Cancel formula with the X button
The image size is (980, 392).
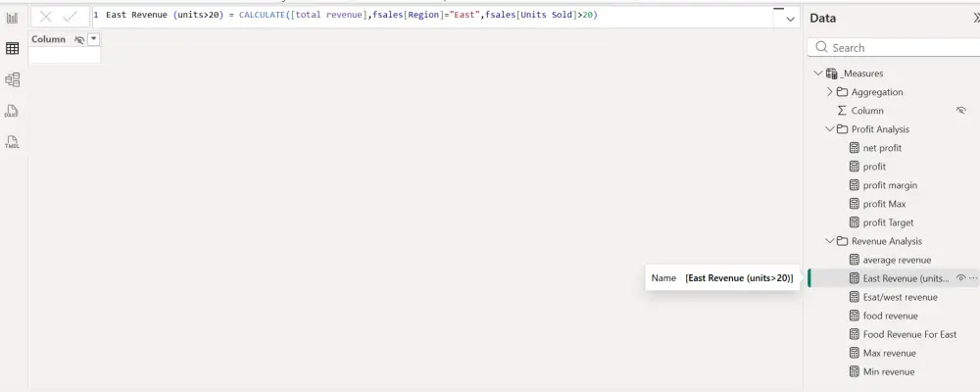(46, 17)
